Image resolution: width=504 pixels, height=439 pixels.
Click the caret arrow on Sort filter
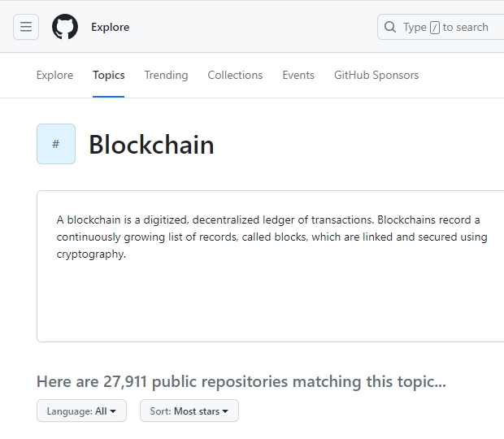(x=225, y=412)
